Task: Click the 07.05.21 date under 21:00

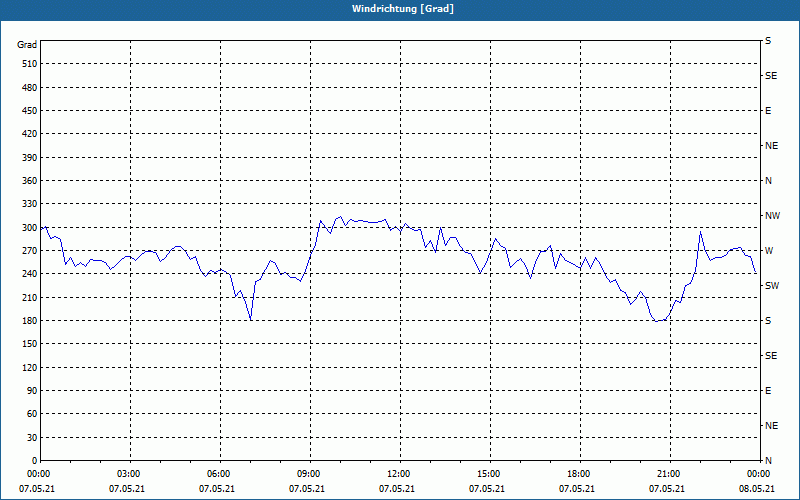Action: pyautogui.click(x=667, y=489)
